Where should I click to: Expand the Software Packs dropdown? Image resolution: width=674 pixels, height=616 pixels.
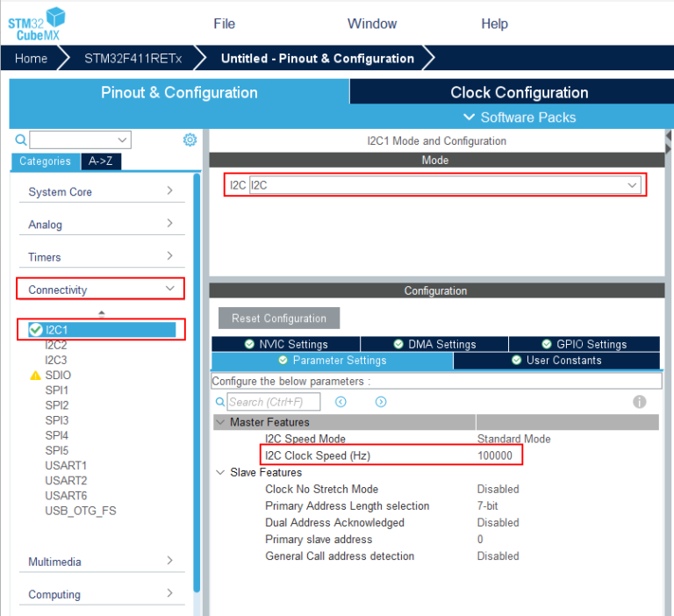tap(520, 118)
